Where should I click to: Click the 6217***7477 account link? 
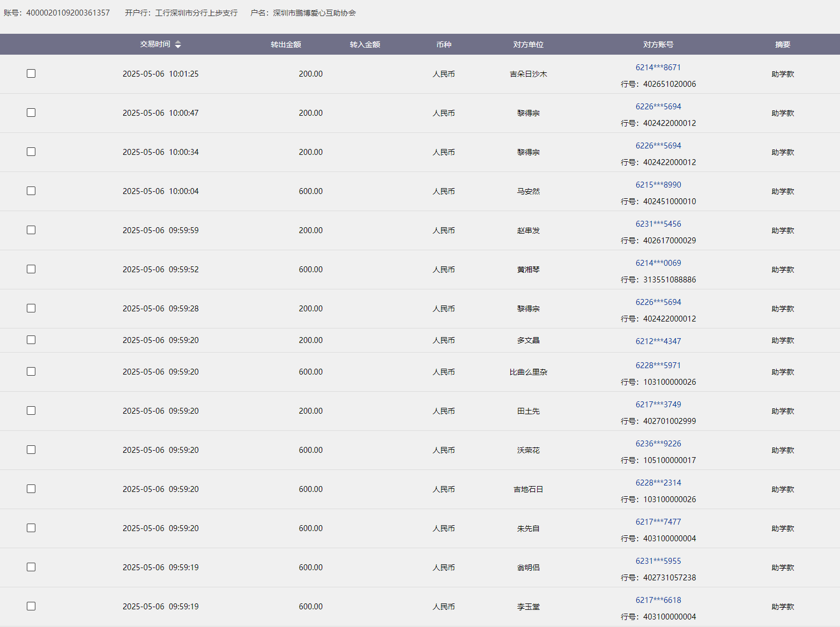pos(658,522)
